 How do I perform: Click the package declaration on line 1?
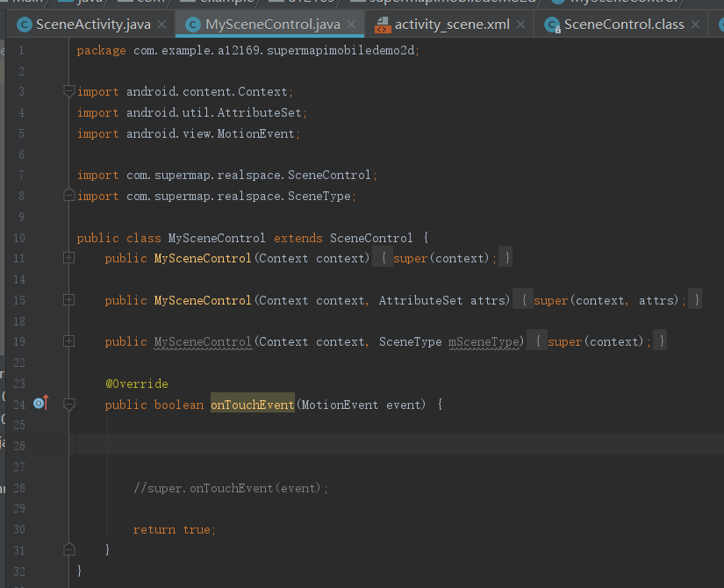click(x=248, y=50)
